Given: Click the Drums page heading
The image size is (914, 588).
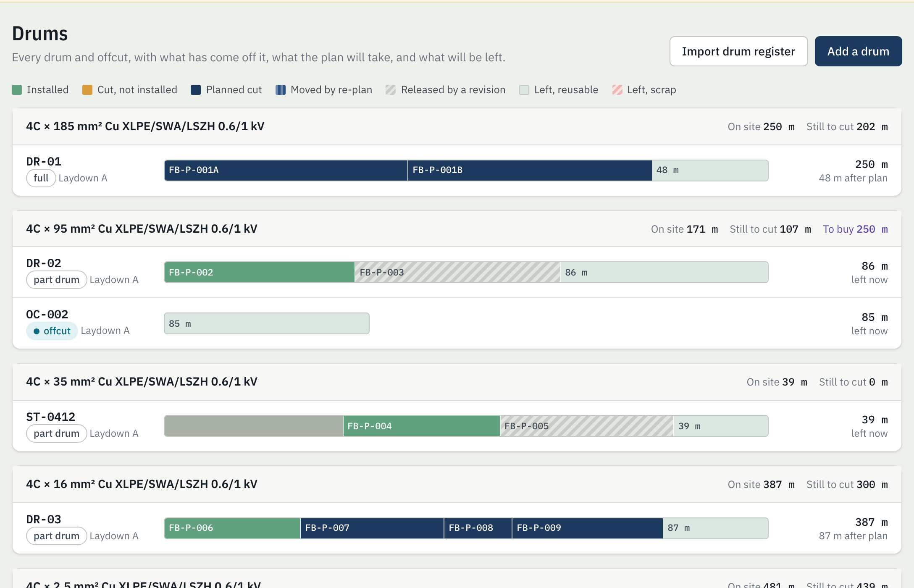Looking at the screenshot, I should pyautogui.click(x=40, y=34).
